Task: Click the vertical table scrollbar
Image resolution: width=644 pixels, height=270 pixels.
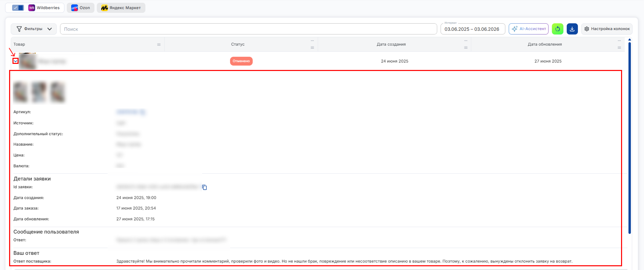Action: point(629,136)
